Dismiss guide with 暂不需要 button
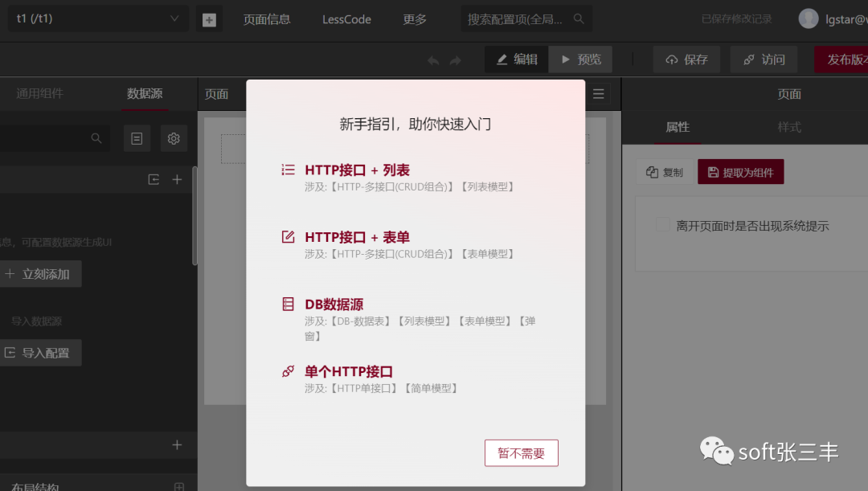Screen dimensions: 868x491 pyautogui.click(x=521, y=453)
